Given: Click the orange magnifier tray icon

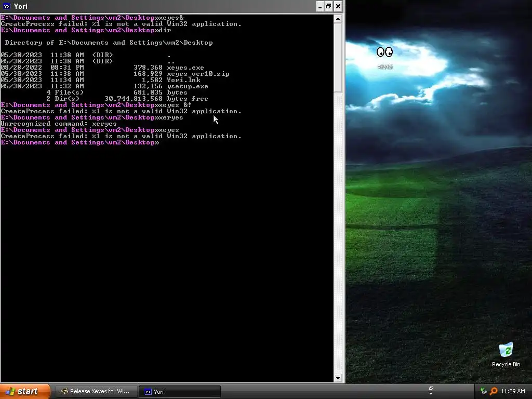Looking at the screenshot, I should pos(494,391).
